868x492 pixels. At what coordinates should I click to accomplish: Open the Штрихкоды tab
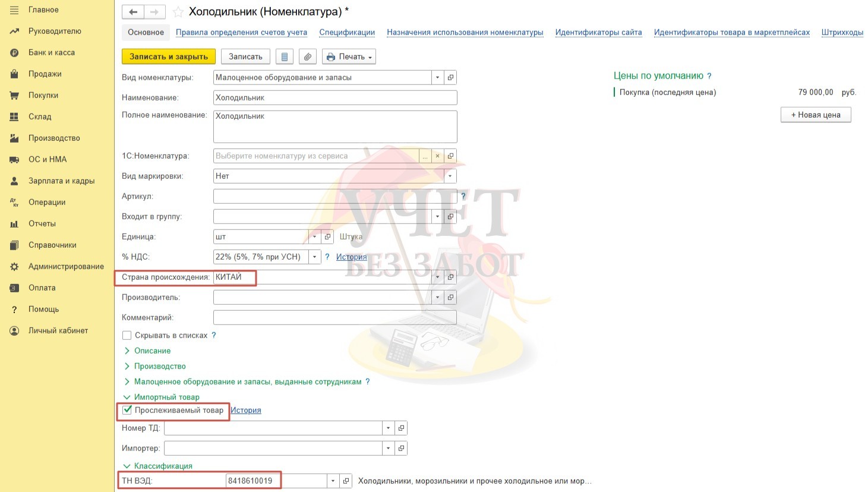point(842,32)
